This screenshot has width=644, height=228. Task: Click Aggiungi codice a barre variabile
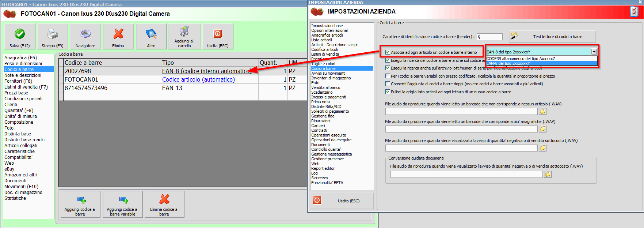[x=123, y=204]
